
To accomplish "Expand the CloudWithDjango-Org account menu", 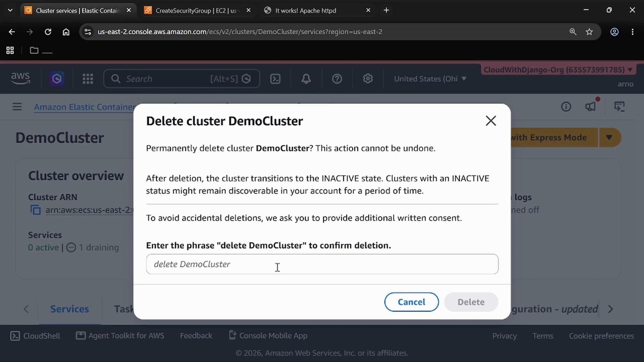I will point(558,70).
